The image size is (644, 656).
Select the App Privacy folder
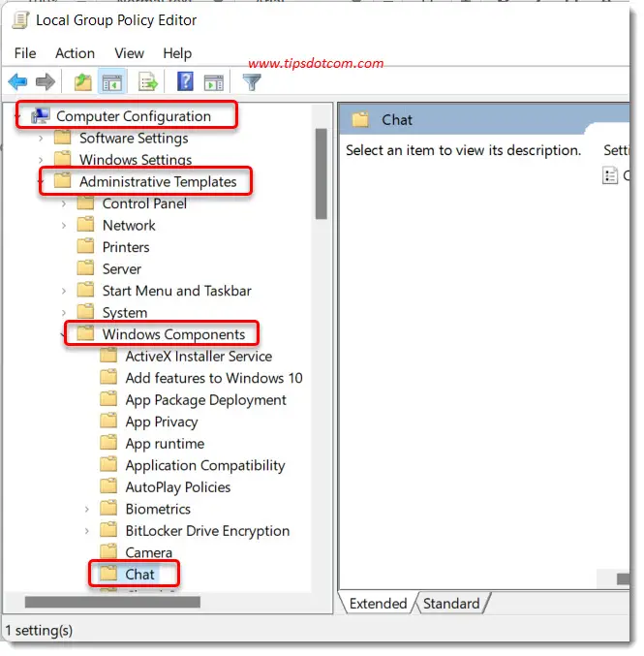pos(161,422)
